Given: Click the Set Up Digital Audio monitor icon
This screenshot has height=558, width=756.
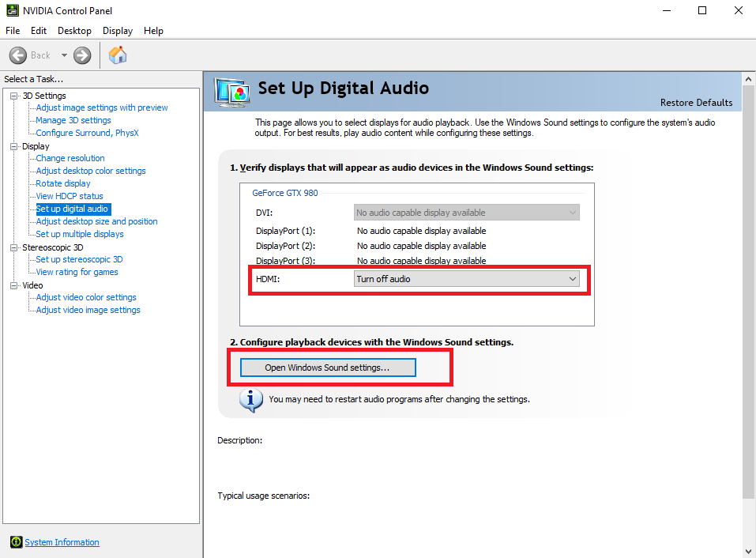Looking at the screenshot, I should click(x=232, y=92).
